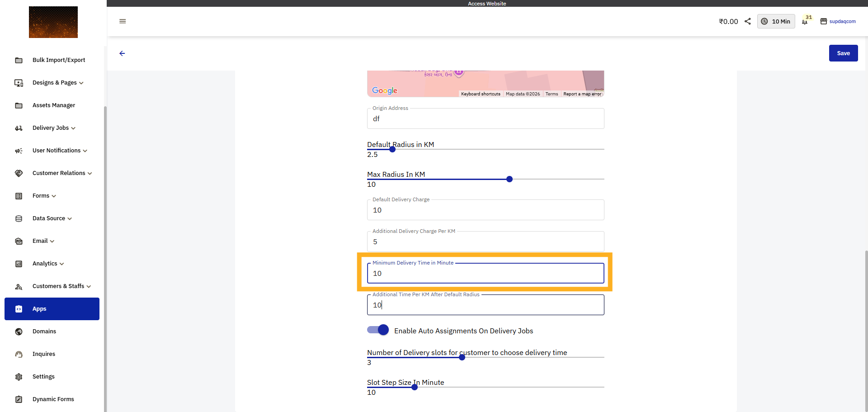
Task: Open Assets Manager from sidebar
Action: (x=52, y=105)
